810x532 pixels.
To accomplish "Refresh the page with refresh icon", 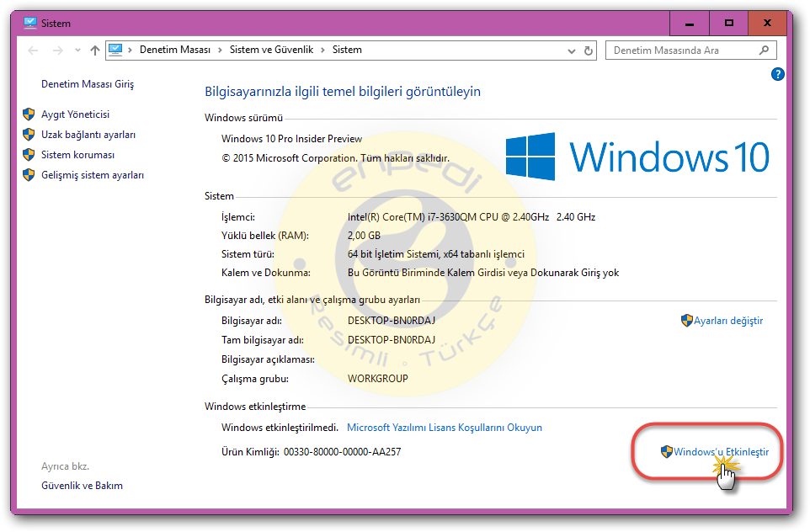I will tap(588, 51).
